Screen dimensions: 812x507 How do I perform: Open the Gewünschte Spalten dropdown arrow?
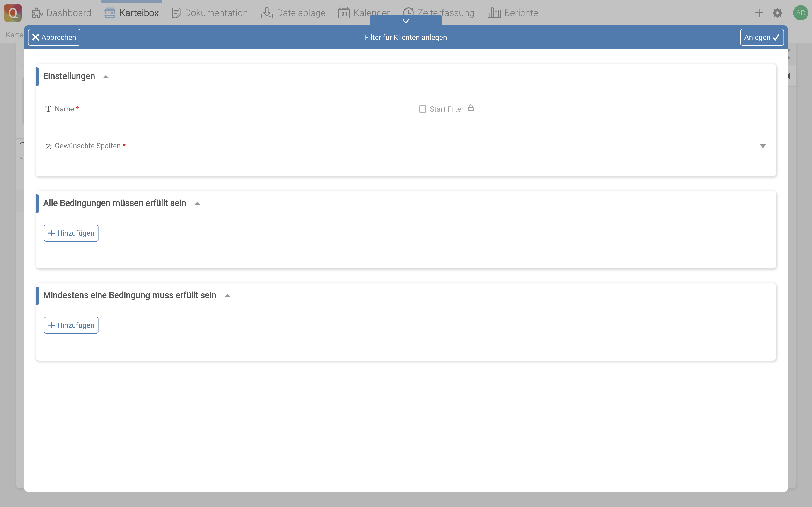tap(763, 146)
